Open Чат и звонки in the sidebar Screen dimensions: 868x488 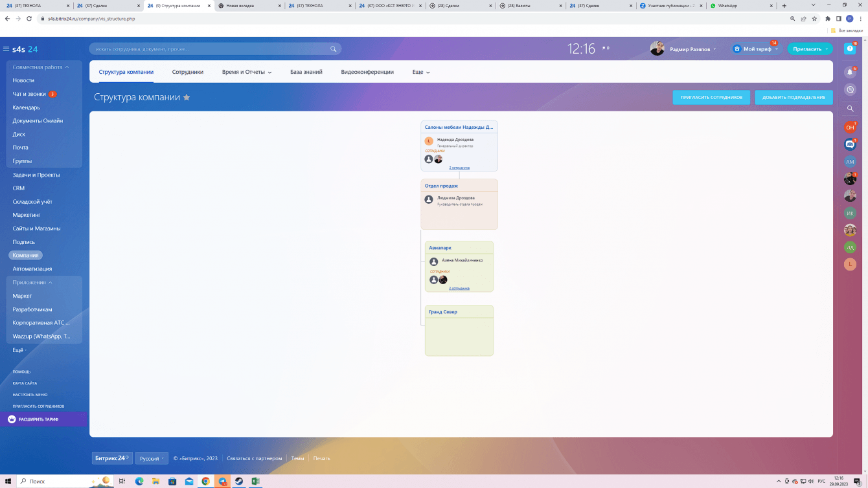[x=29, y=94]
